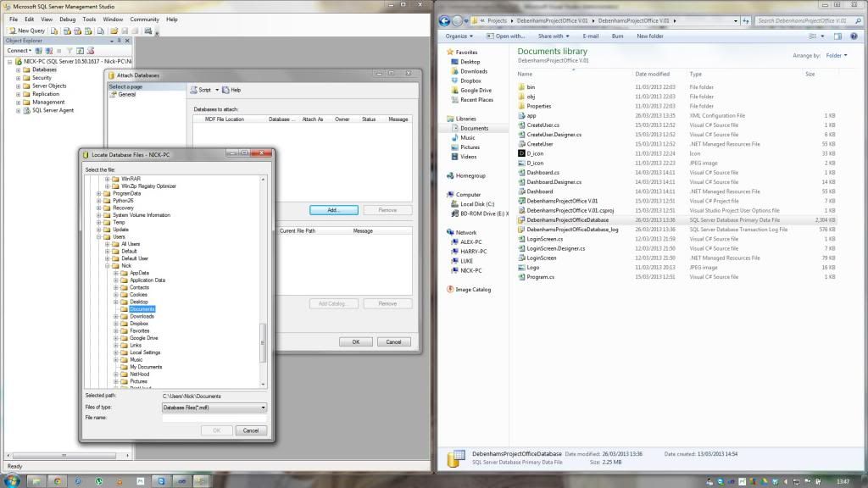Open the File menu in SSMS
The image size is (868, 488).
pos(14,19)
